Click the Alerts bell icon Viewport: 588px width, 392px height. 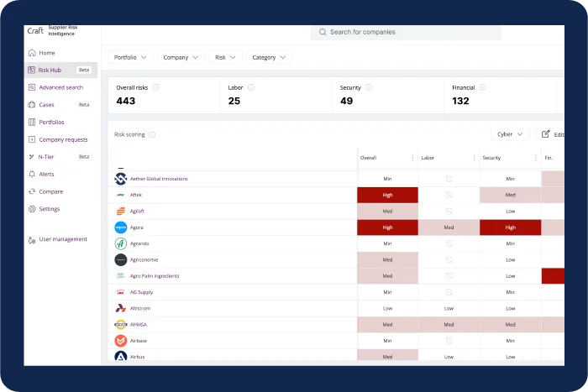tap(32, 175)
